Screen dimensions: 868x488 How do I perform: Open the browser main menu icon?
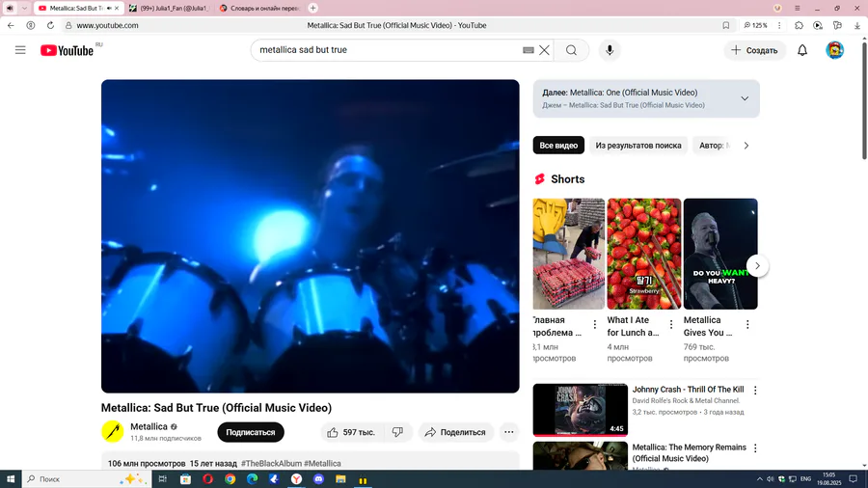click(x=798, y=9)
